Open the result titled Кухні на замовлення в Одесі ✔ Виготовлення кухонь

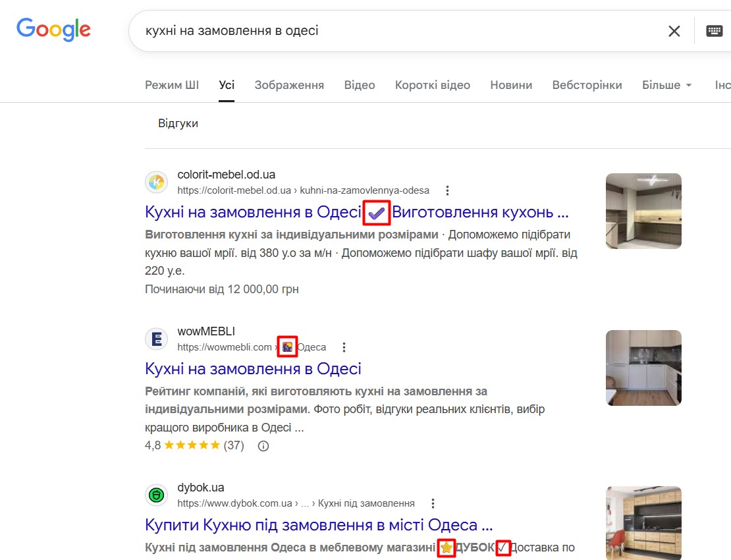pos(357,212)
